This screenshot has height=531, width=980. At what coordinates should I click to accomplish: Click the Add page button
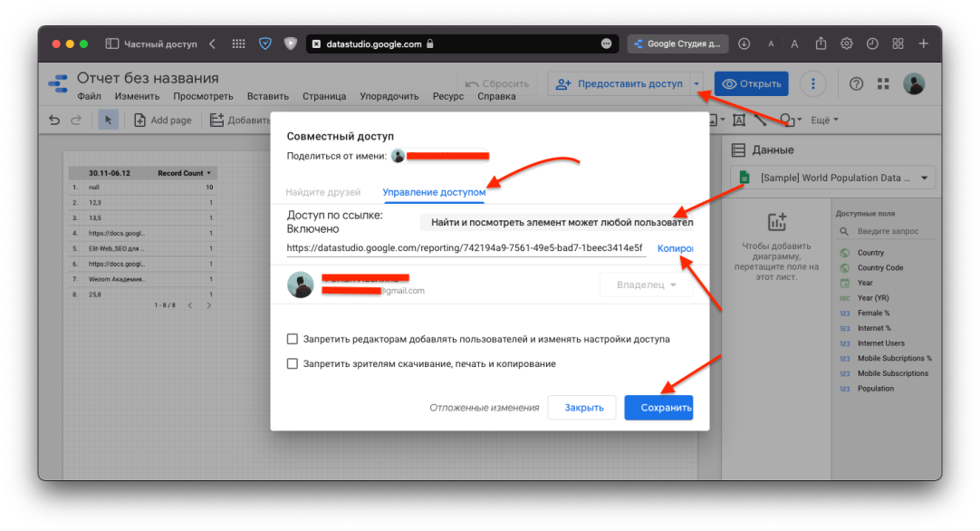162,121
